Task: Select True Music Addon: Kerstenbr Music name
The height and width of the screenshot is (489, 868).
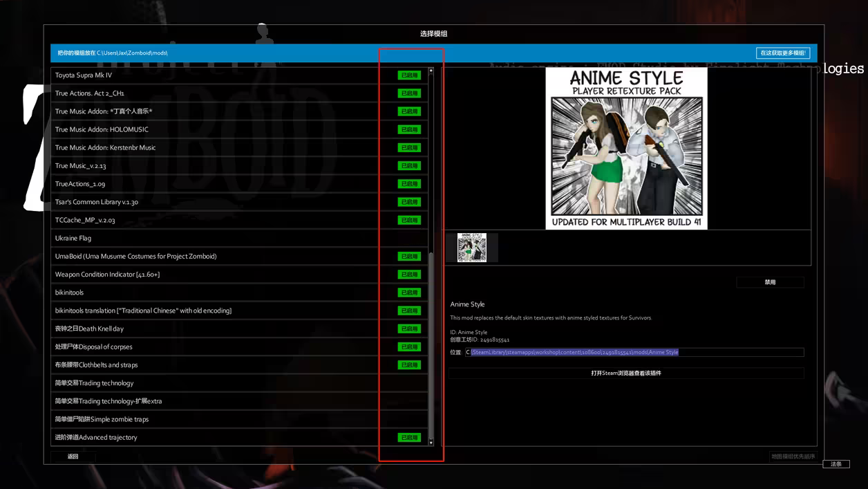Action: point(106,147)
